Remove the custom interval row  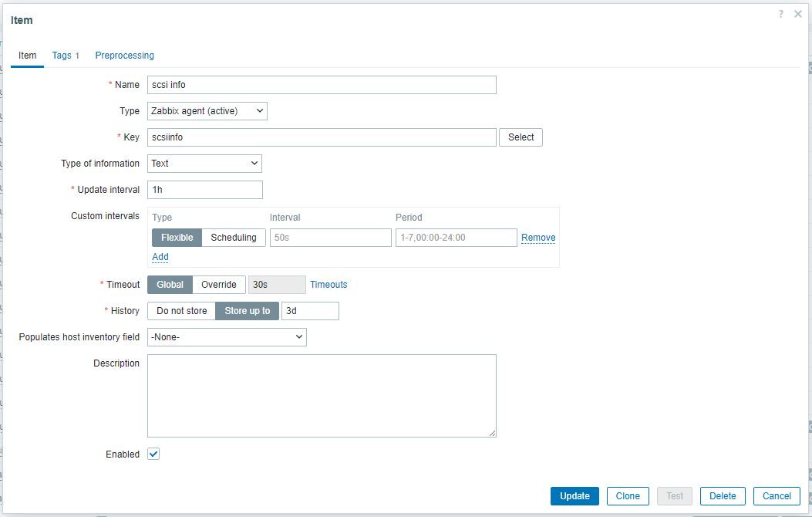pos(538,238)
